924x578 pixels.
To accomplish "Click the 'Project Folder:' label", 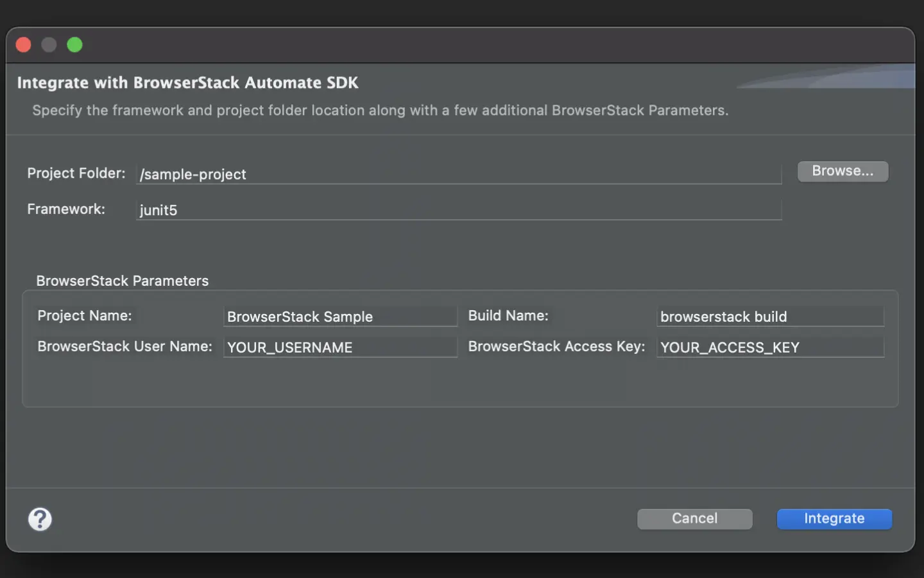I will coord(76,173).
